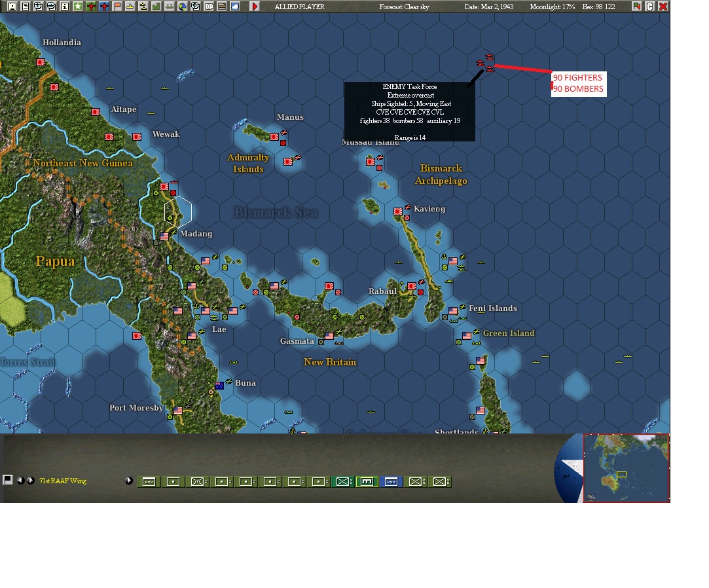Click the US flag at Feni Islands

pos(453,311)
